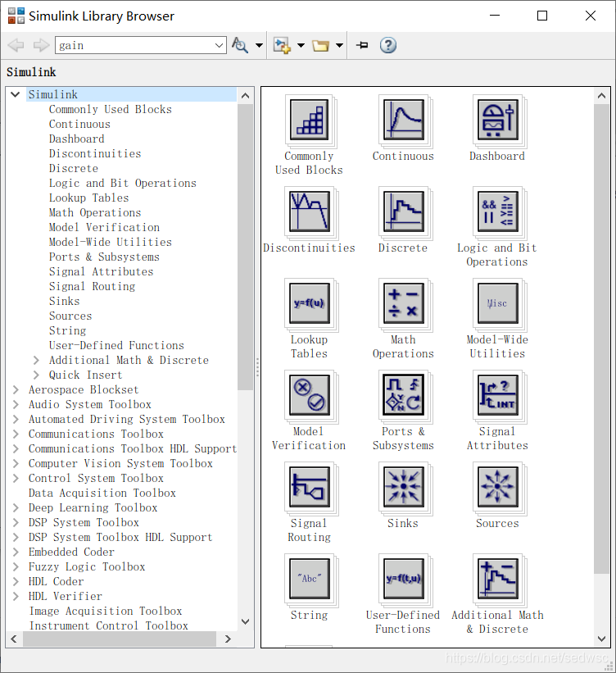Open the Discrete library icon
616x673 pixels.
tap(405, 213)
